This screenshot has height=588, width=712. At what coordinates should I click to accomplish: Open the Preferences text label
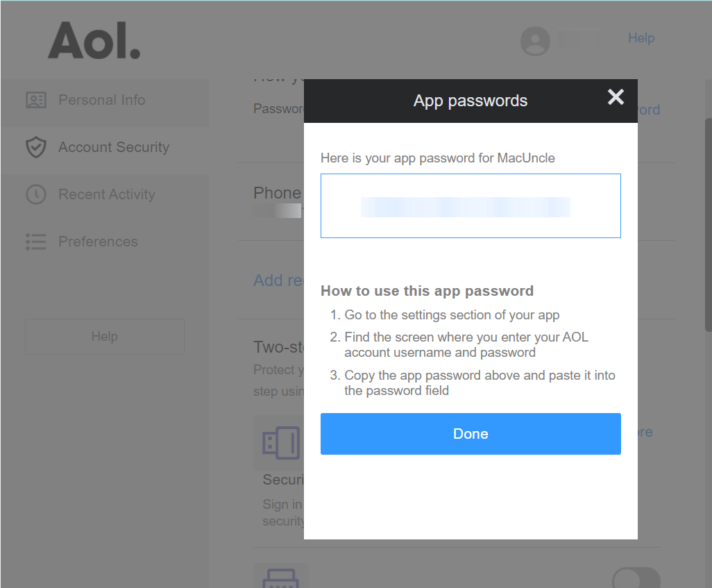[x=98, y=242]
